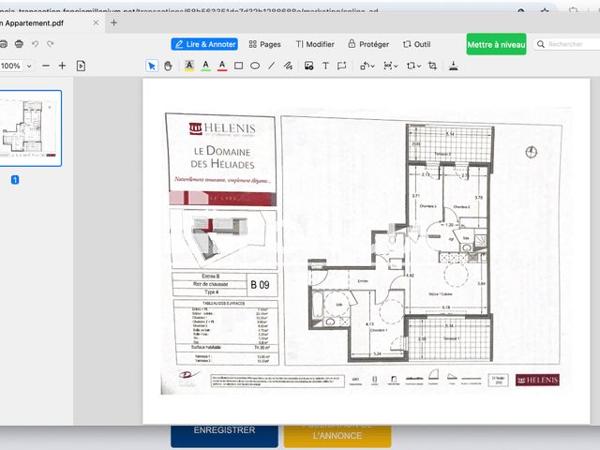Pick the rectangle shape tool

click(238, 66)
